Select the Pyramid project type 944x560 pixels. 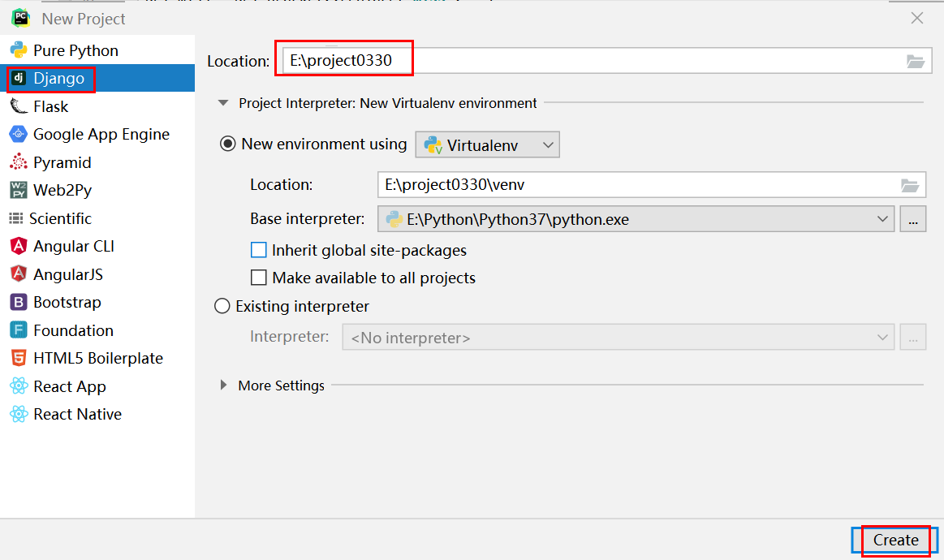coord(97,162)
